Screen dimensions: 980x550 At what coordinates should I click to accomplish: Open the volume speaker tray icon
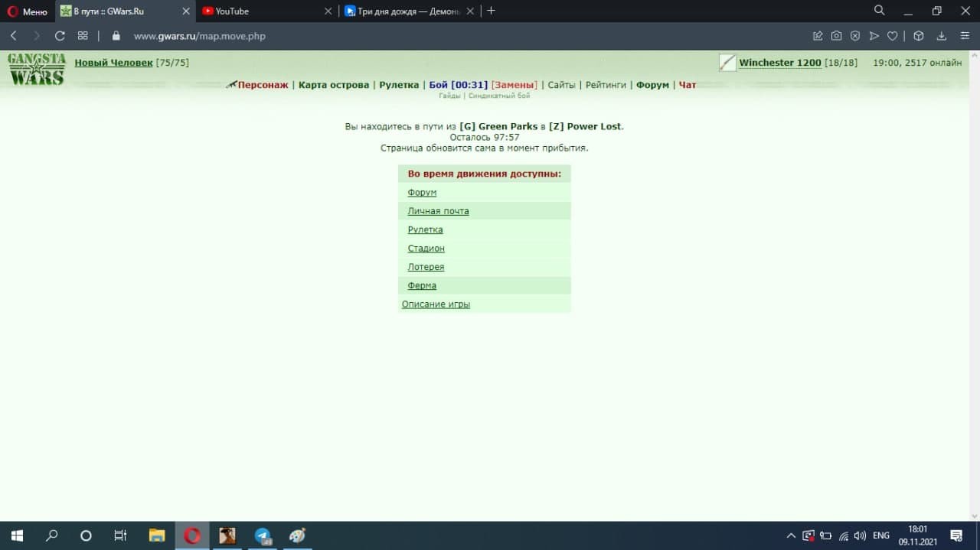pyautogui.click(x=860, y=535)
